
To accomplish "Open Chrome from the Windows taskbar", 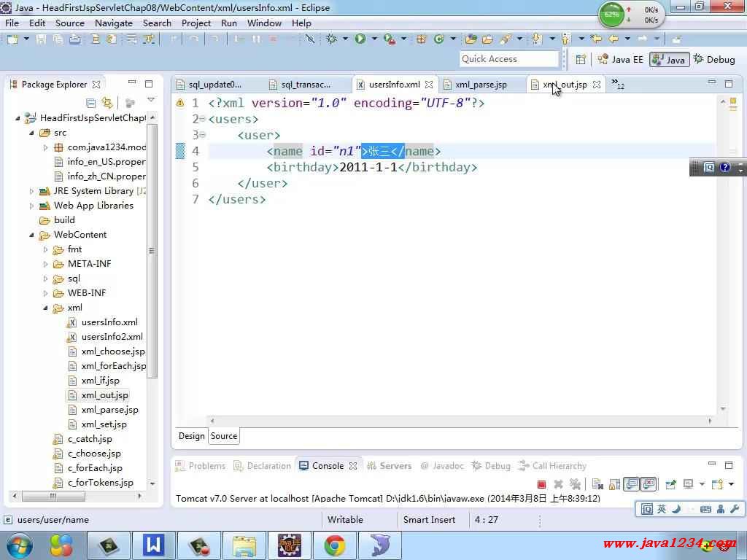I will [335, 545].
